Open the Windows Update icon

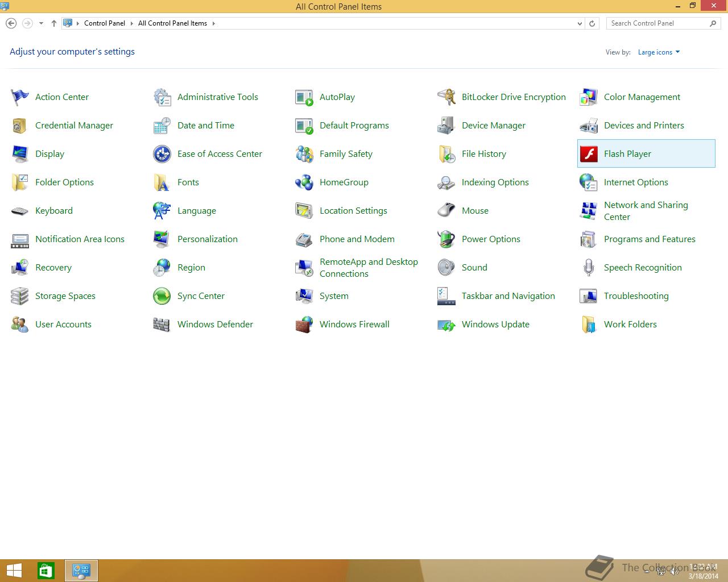pos(446,325)
